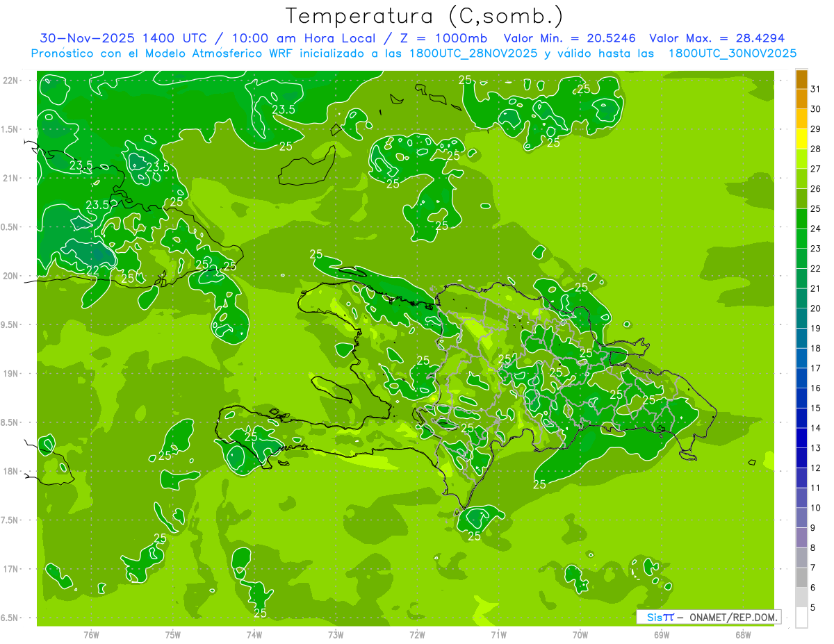Screen dimensions: 834x644
Task: Pick the topmost brown swatch above 31
Action: [x=801, y=79]
